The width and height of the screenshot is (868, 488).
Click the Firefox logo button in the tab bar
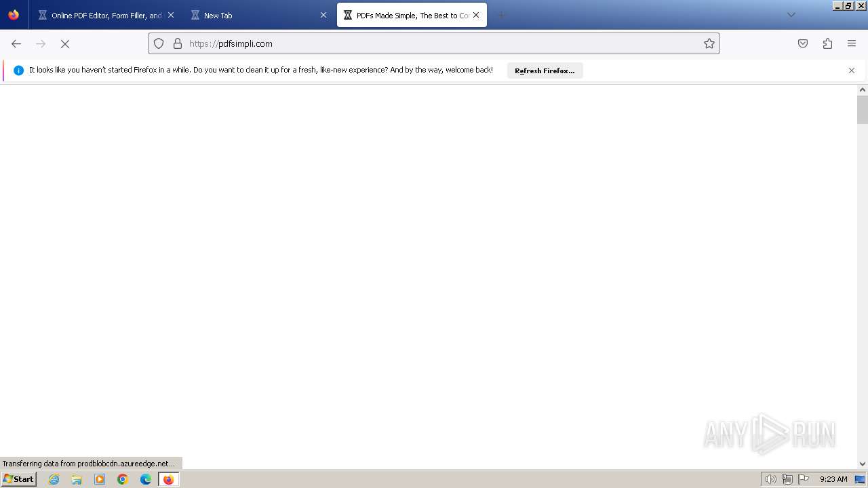pyautogui.click(x=14, y=15)
